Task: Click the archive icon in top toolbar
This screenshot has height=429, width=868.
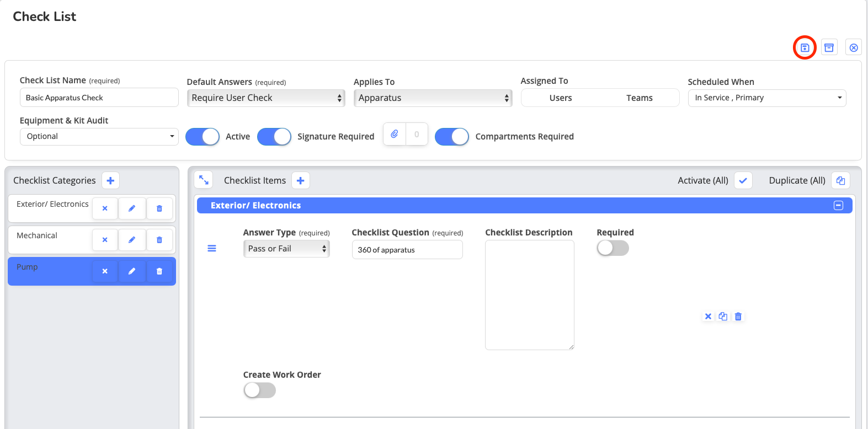Action: pyautogui.click(x=829, y=47)
